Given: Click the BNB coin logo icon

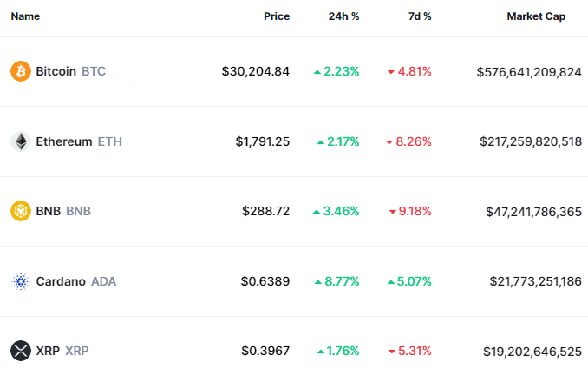Looking at the screenshot, I should 20,211.
